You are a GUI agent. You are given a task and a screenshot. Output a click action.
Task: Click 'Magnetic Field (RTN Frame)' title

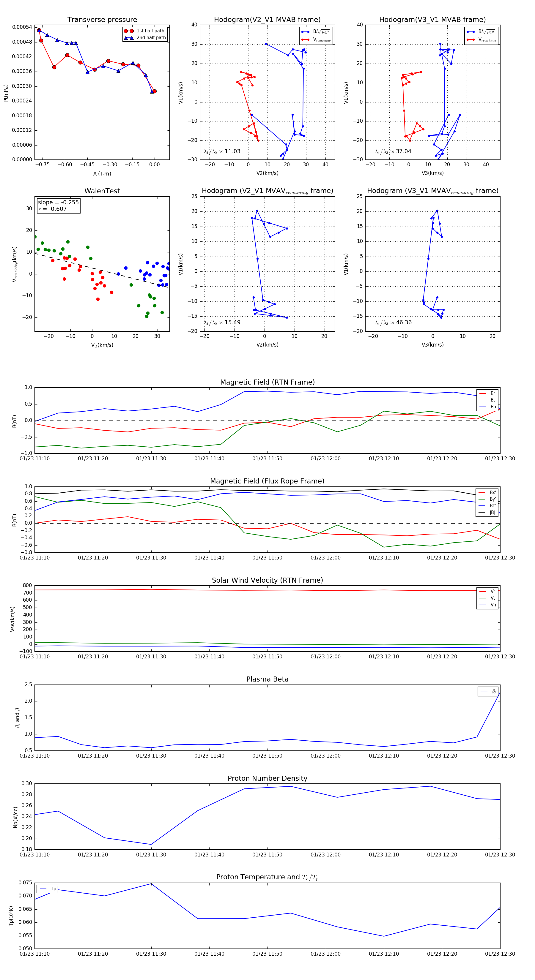click(x=267, y=382)
